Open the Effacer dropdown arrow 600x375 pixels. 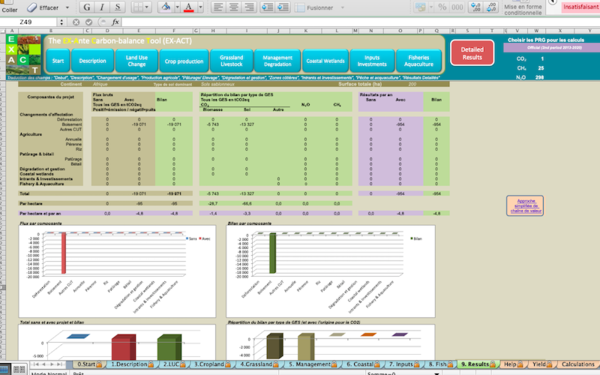click(x=67, y=8)
